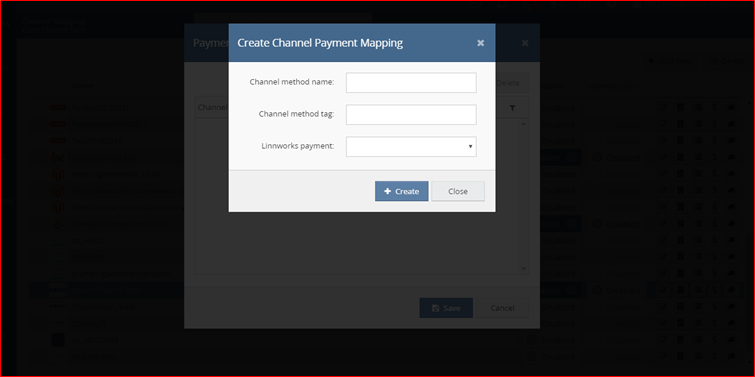
Task: Click Cancel in the Payment dialog
Action: (502, 308)
